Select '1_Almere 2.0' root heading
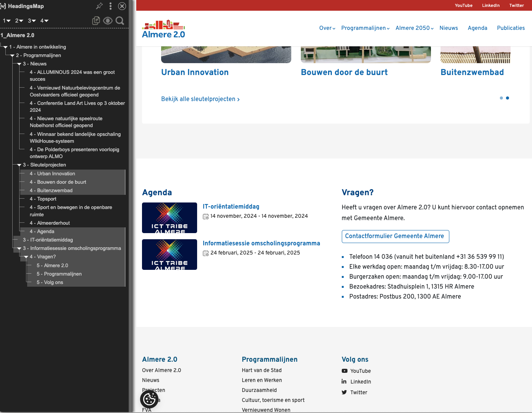532x413 pixels. [17, 35]
